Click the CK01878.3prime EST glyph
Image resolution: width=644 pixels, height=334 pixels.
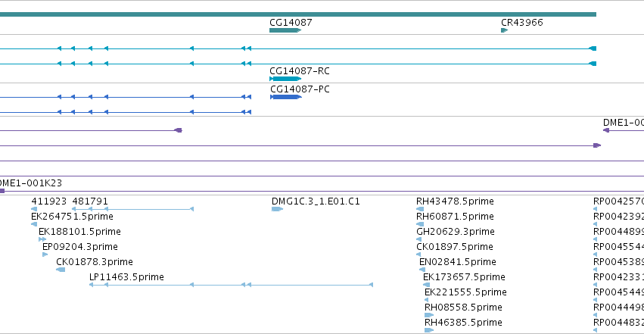[61, 270]
